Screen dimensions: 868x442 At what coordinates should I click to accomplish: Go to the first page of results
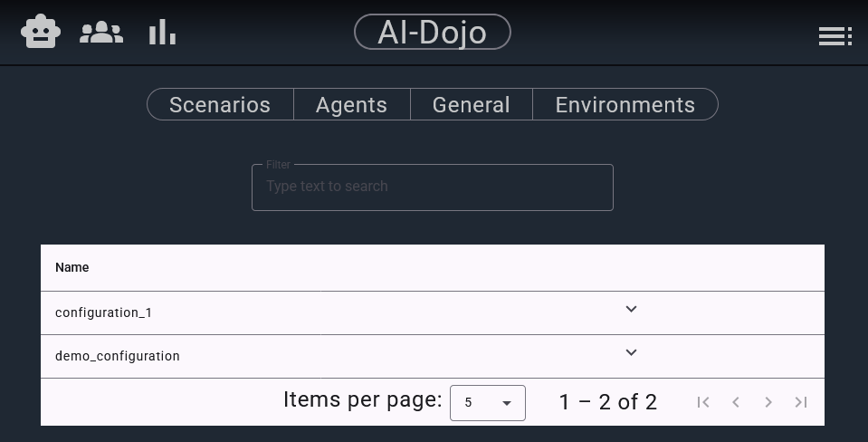[x=703, y=402]
